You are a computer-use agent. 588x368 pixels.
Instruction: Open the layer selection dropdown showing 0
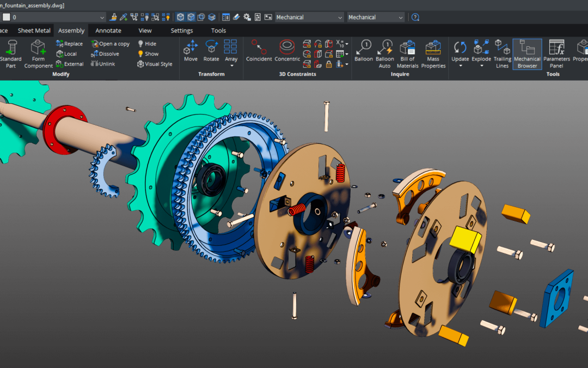coord(101,16)
